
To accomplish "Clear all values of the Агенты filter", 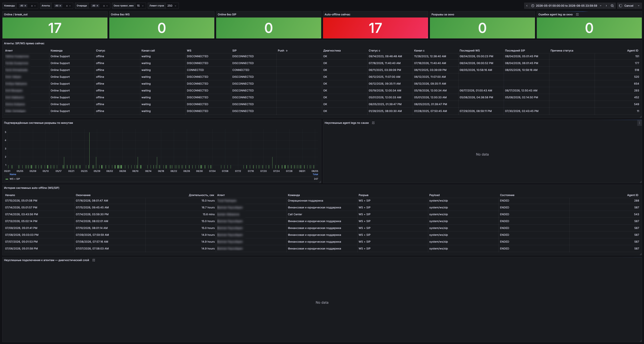I will pyautogui.click(x=67, y=6).
